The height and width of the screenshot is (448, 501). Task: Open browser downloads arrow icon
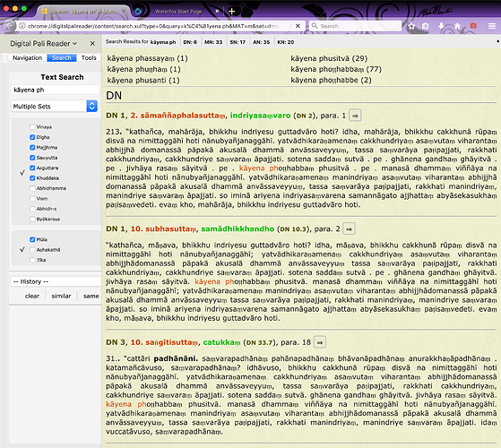(441, 26)
